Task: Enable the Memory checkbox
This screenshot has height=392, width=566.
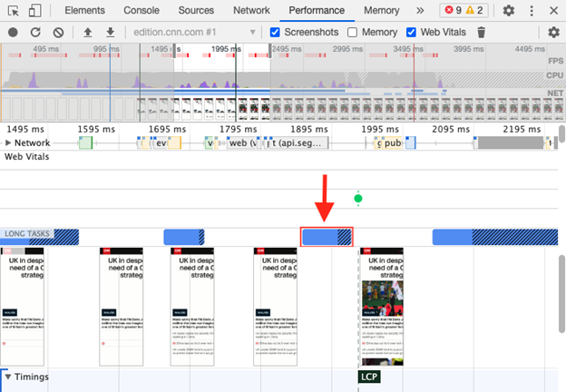Action: 353,33
